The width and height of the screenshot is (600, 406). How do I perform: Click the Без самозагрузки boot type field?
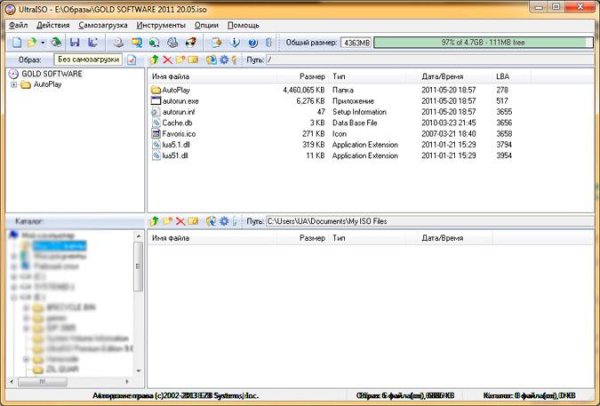coord(88,60)
